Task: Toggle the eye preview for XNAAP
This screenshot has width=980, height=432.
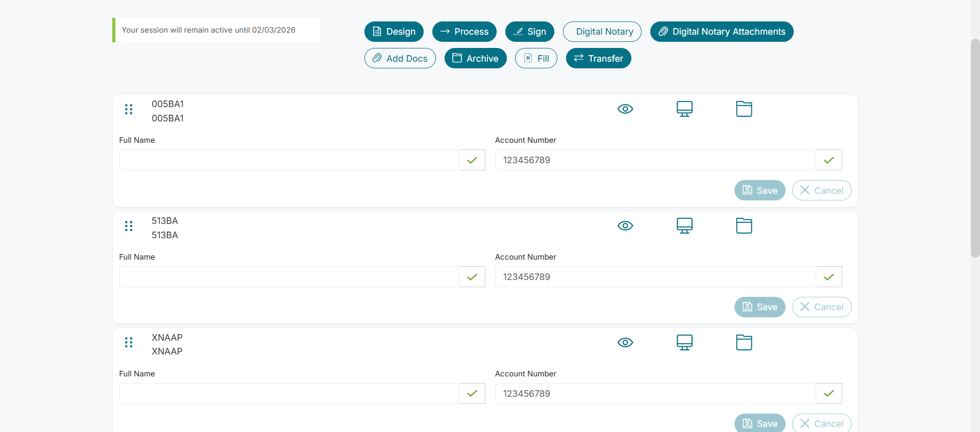Action: 625,342
